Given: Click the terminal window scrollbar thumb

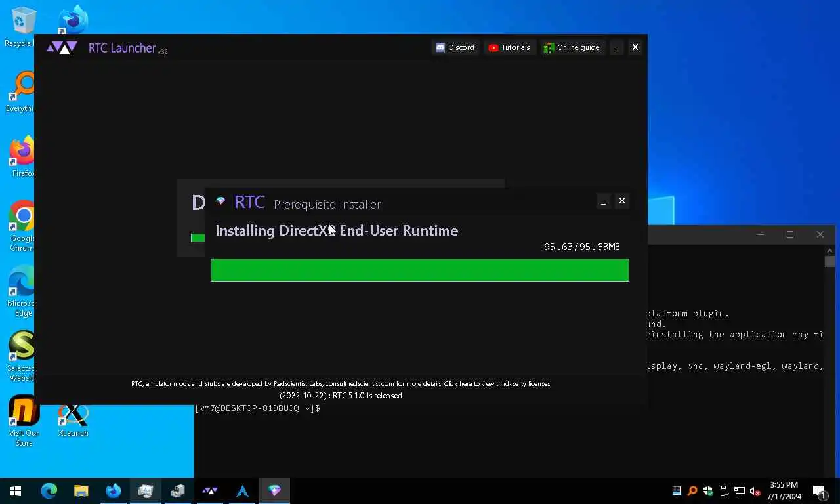Looking at the screenshot, I should pos(829,261).
